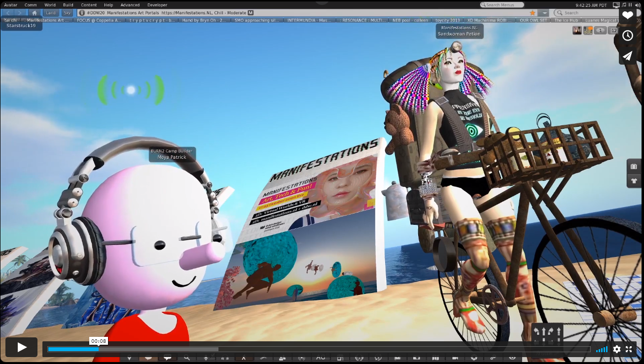Open 'The Ice Hub' favorite
Viewport: 644px width, 364px height.
point(566,20)
